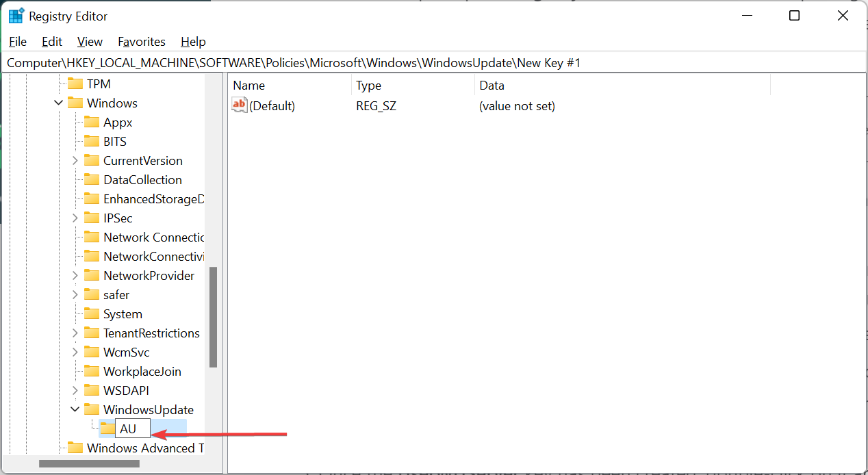Viewport: 868px width, 475px height.
Task: Sort values by Type column header
Action: [413, 86]
